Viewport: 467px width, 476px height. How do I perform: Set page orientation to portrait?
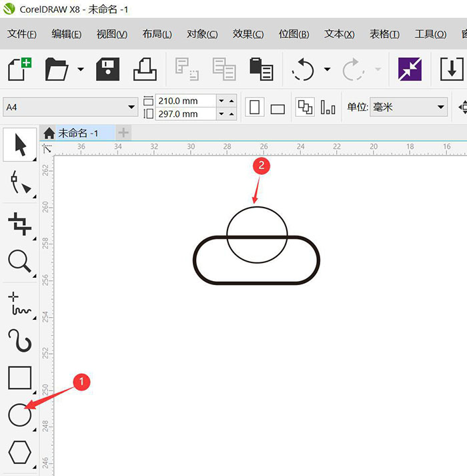[255, 107]
